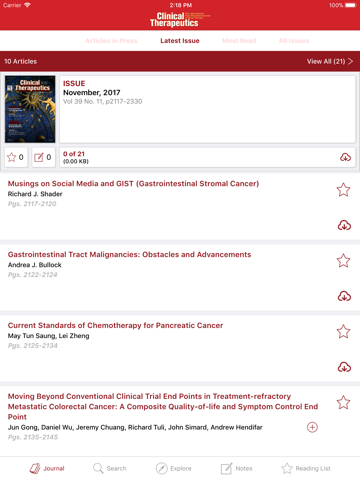
Task: Open Current Standards of Chemotherapy article title
Action: [115, 326]
